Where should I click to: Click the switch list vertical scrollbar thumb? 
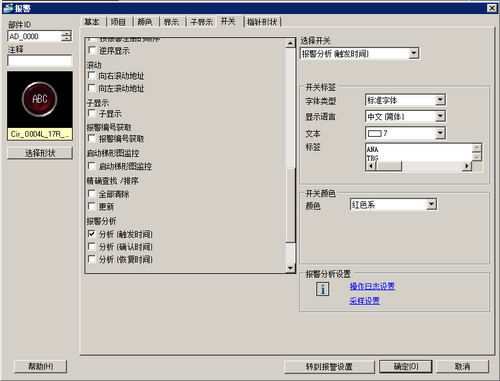click(290, 205)
